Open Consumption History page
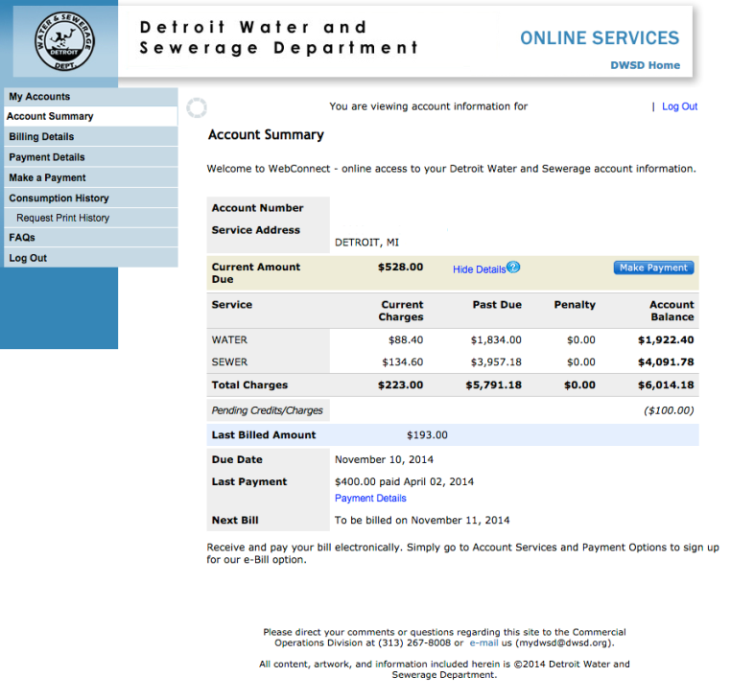Image resolution: width=754 pixels, height=700 pixels. click(91, 198)
